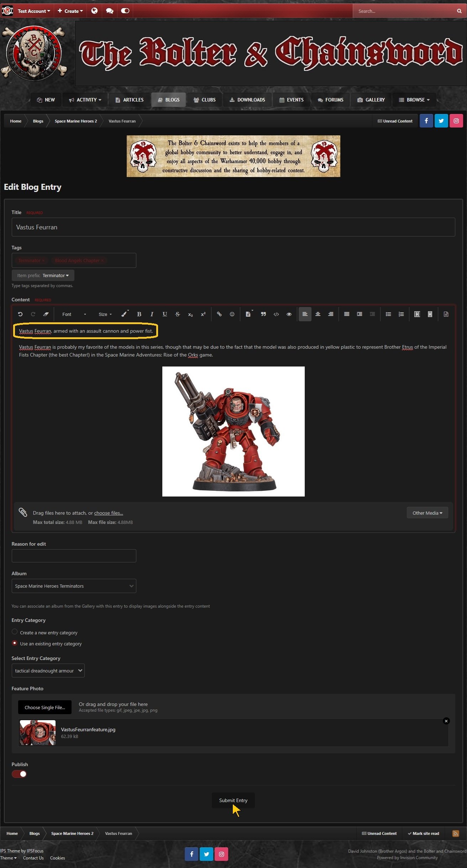Go to the GALLERY navigation tab
The image size is (467, 868).
click(371, 100)
